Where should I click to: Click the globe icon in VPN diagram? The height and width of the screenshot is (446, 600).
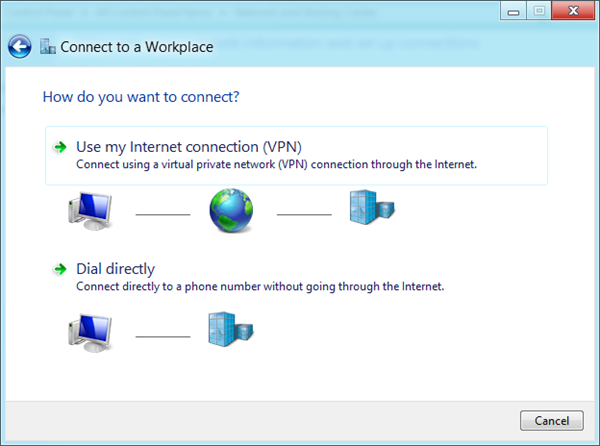point(231,210)
